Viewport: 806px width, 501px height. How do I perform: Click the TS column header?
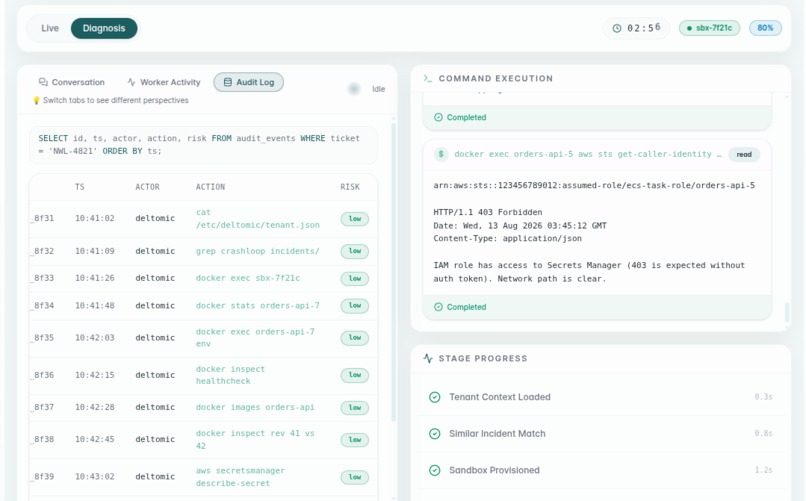[x=80, y=187]
